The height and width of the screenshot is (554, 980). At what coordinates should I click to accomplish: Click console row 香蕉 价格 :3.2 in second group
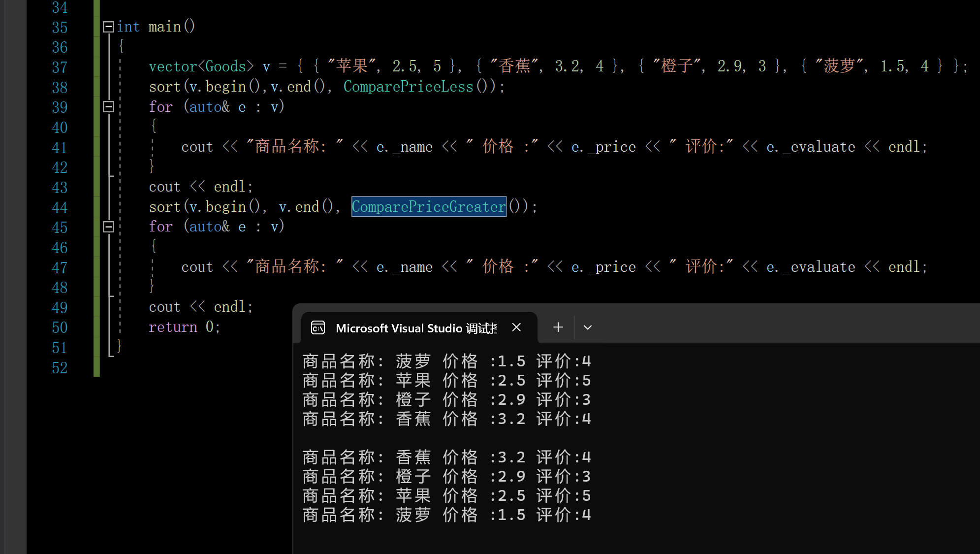click(446, 457)
